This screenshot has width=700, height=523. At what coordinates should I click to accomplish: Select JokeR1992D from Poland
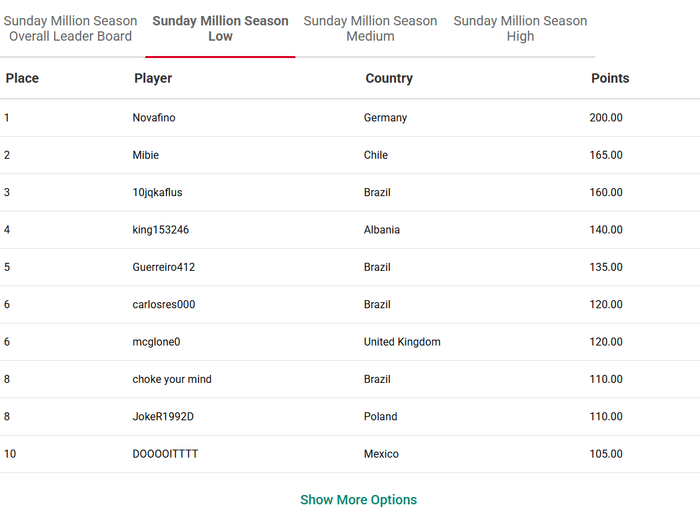pyautogui.click(x=163, y=417)
